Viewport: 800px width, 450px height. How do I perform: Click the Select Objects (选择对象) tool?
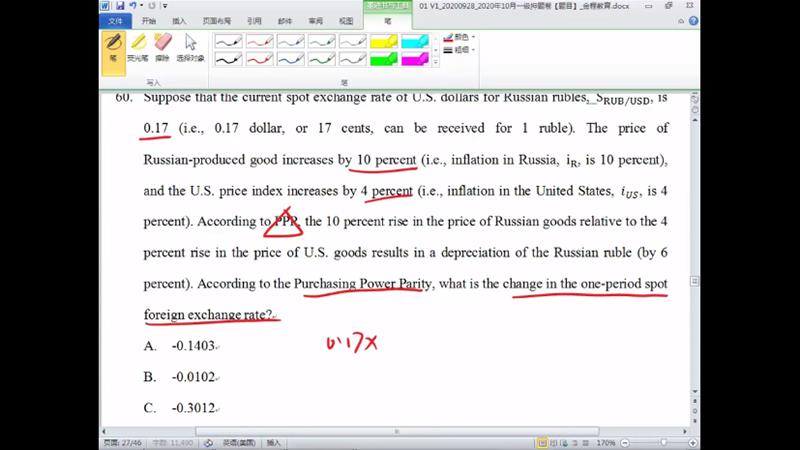click(x=190, y=47)
